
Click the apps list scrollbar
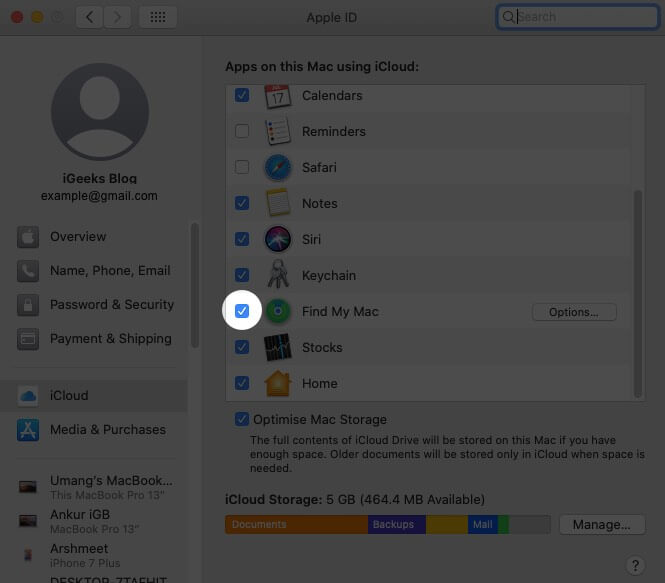(x=637, y=294)
